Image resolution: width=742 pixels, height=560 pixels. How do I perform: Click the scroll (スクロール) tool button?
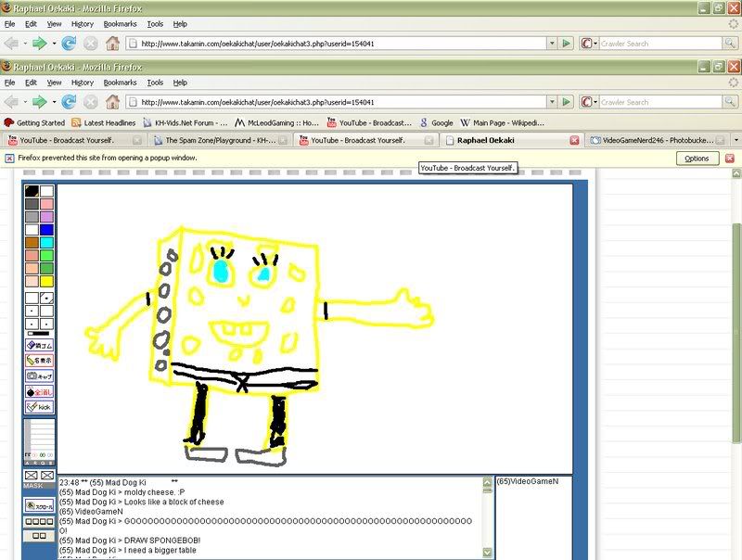tap(39, 505)
